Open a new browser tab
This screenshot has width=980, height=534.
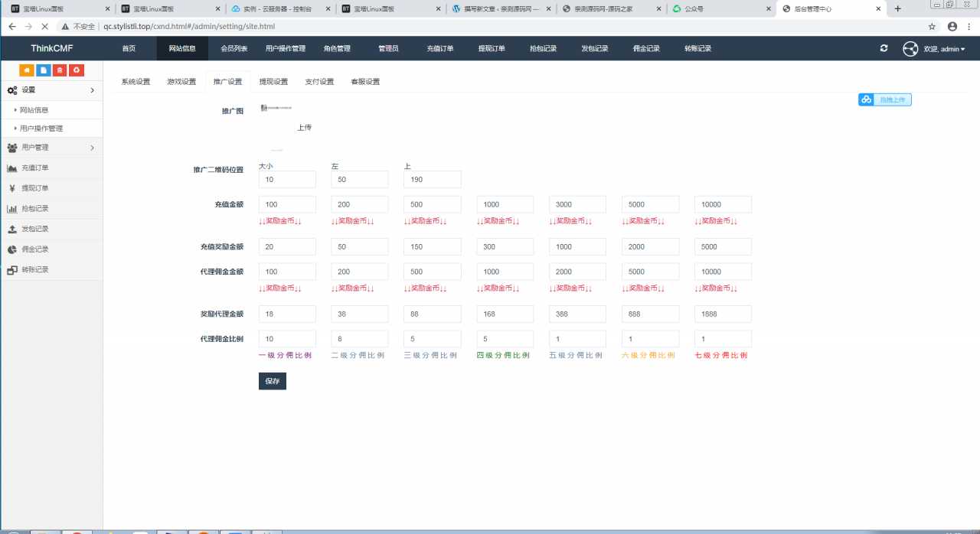(898, 8)
